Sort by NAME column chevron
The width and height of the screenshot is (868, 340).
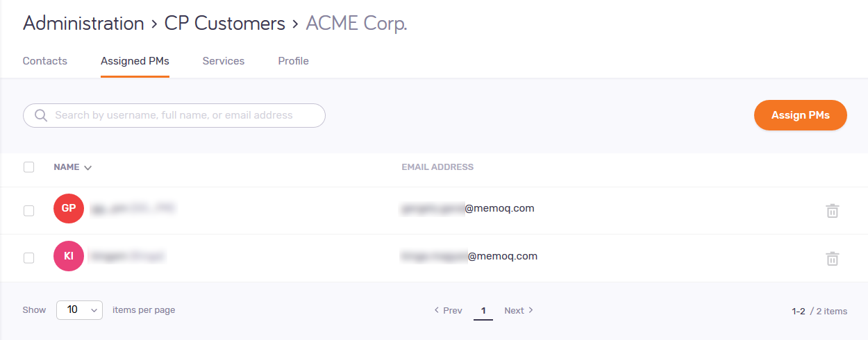tap(87, 167)
